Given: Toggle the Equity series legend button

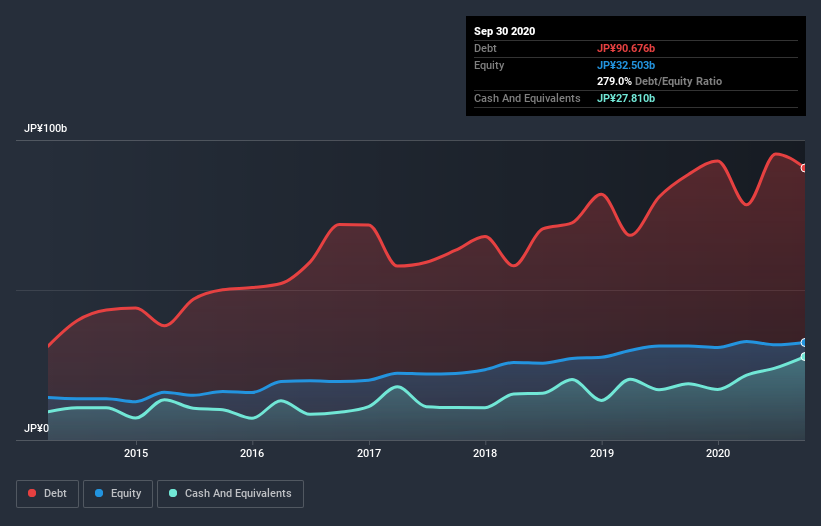Looking at the screenshot, I should click(x=118, y=494).
